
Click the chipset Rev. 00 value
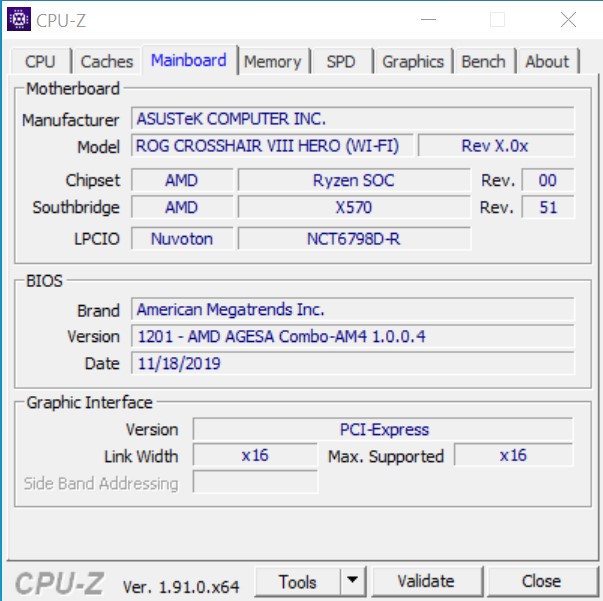548,180
